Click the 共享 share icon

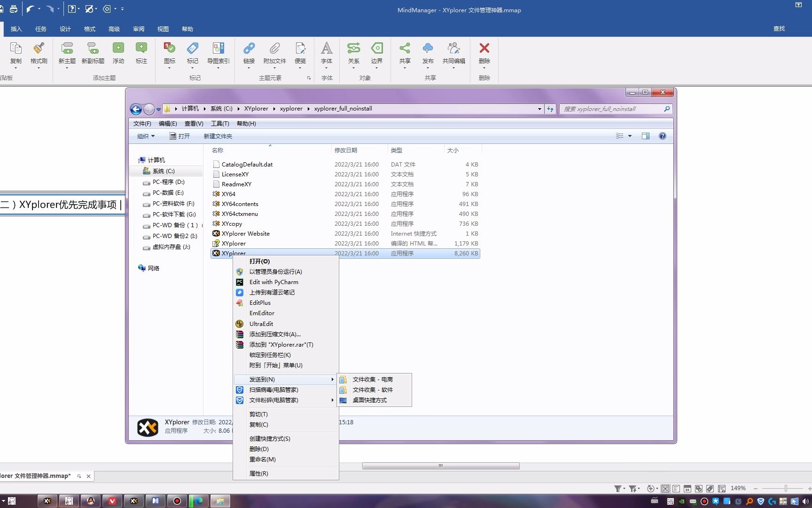(405, 48)
